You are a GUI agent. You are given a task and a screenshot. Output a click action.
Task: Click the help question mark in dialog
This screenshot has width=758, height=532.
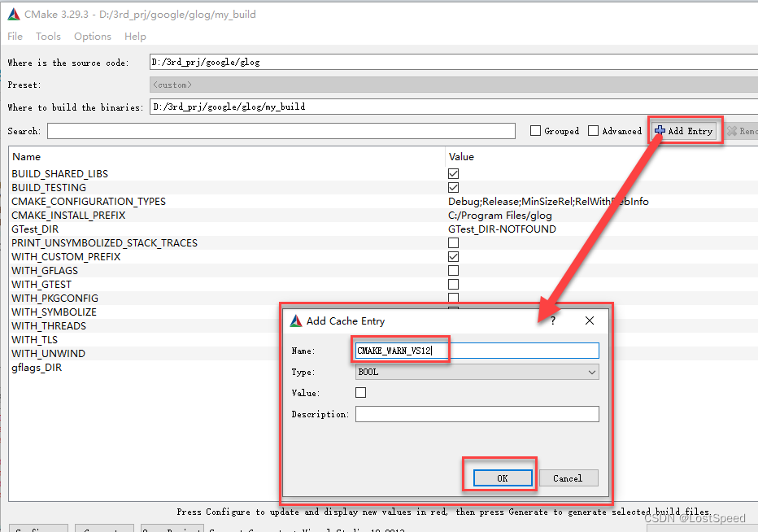553,321
